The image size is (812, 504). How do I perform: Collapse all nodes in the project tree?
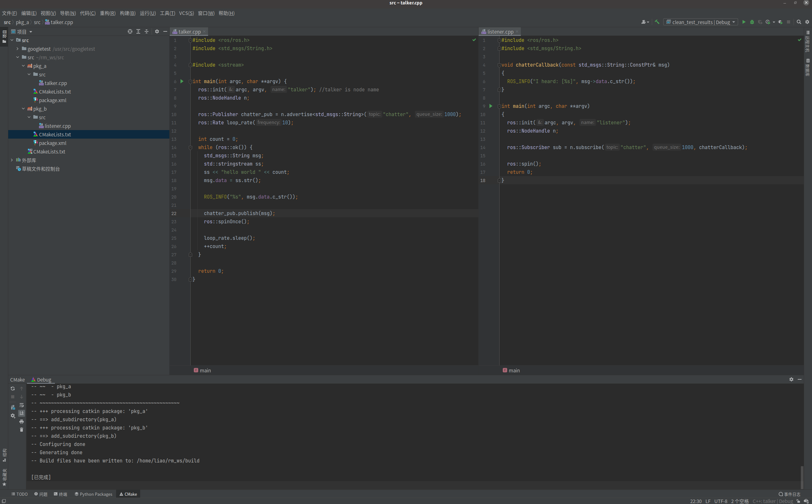pyautogui.click(x=146, y=32)
